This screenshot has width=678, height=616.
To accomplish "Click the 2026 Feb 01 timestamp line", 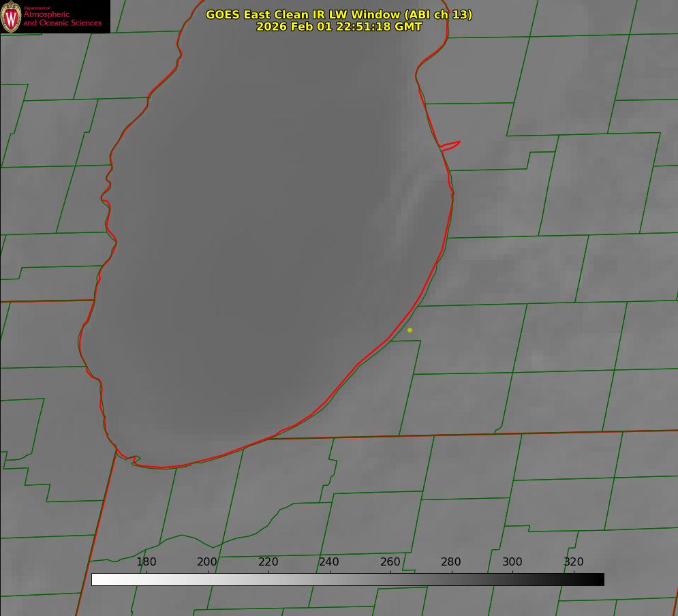I will coord(339,27).
